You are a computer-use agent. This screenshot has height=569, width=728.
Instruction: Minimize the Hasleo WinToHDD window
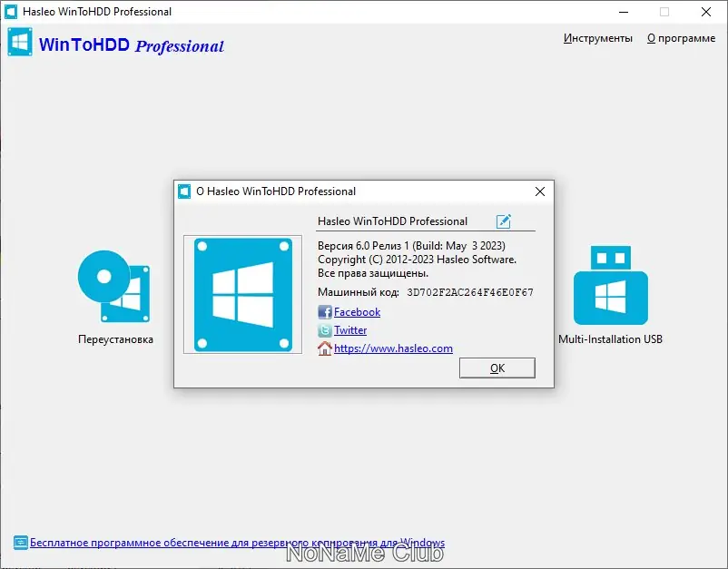coord(624,12)
